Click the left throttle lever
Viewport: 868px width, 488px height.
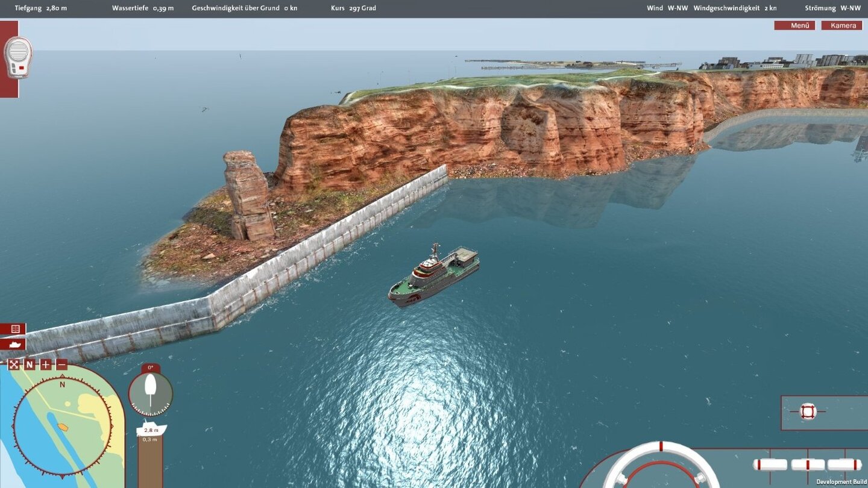pyautogui.click(x=770, y=464)
